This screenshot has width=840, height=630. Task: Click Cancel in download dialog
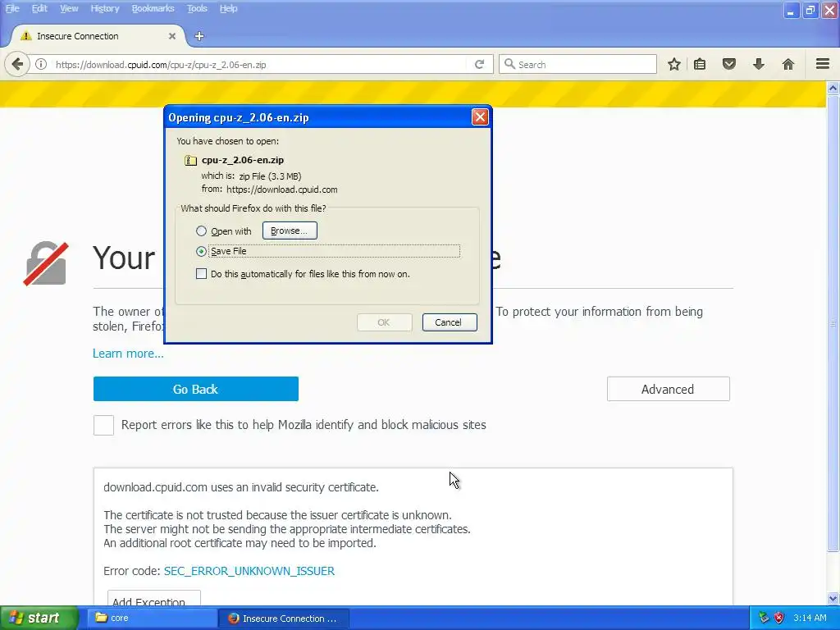450,322
